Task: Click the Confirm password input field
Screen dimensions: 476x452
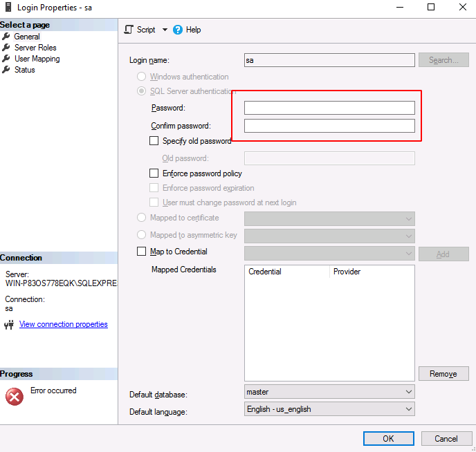Action: [329, 126]
